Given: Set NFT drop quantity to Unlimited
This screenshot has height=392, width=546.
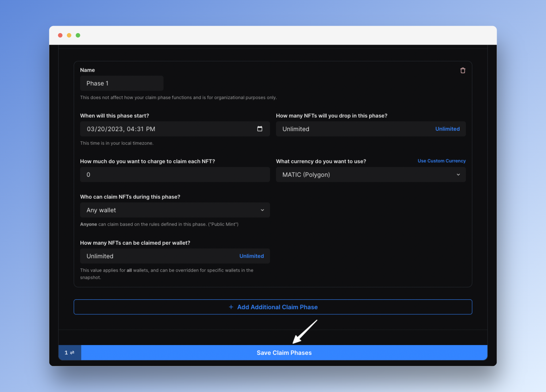Looking at the screenshot, I should pos(447,129).
